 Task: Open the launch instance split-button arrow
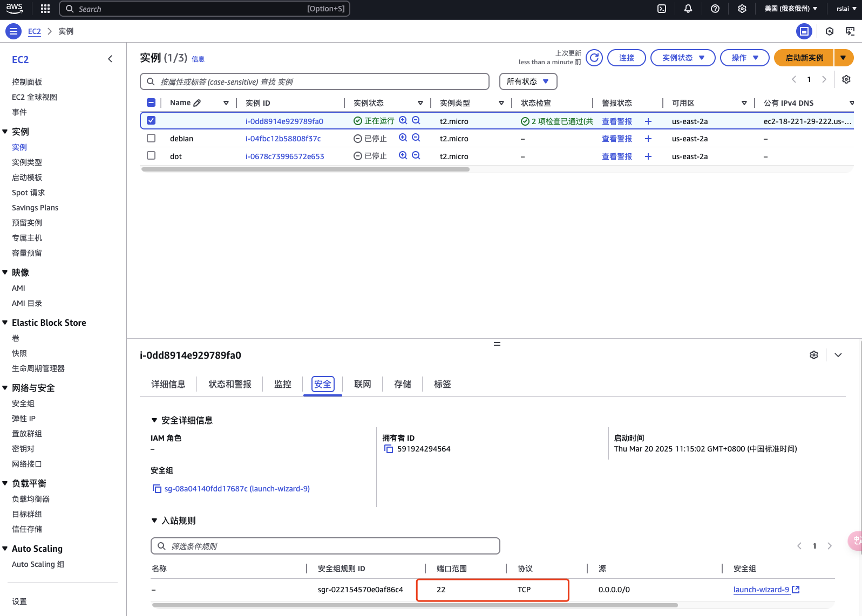click(843, 58)
